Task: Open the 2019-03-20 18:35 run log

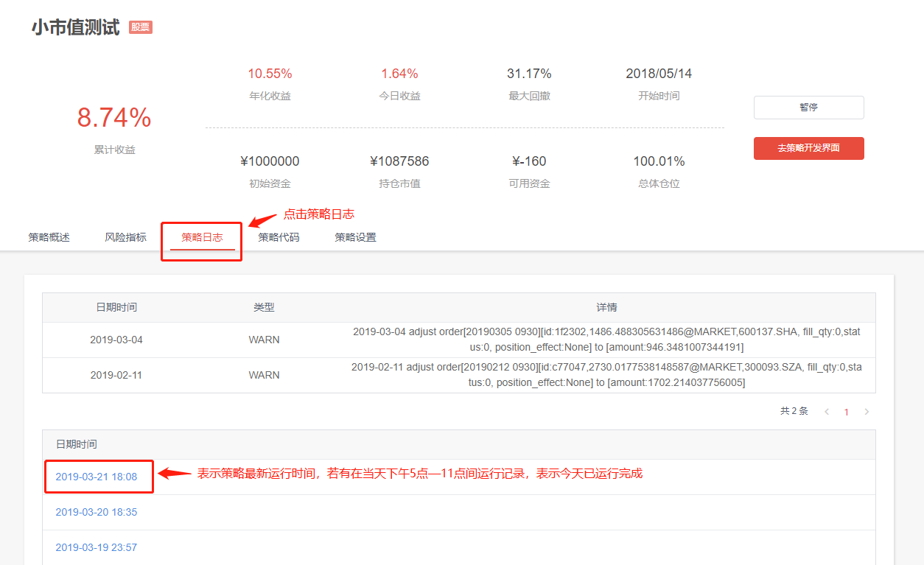Action: [97, 512]
